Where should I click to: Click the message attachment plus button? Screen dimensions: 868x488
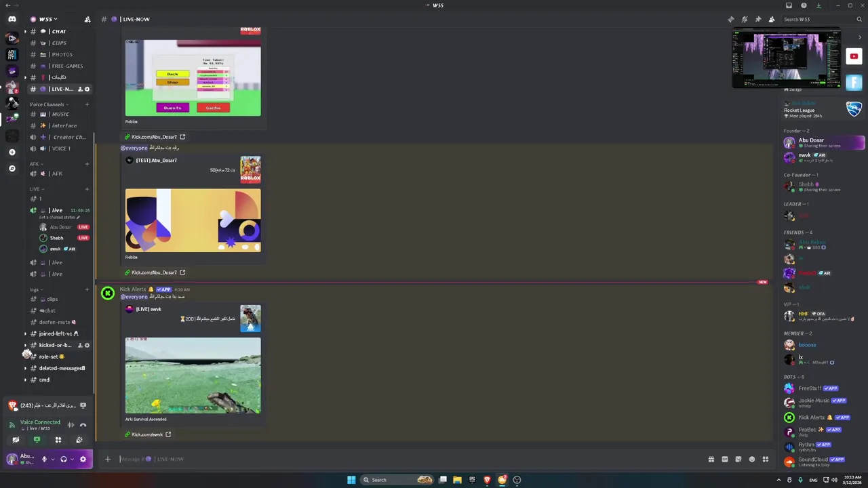[x=107, y=460]
